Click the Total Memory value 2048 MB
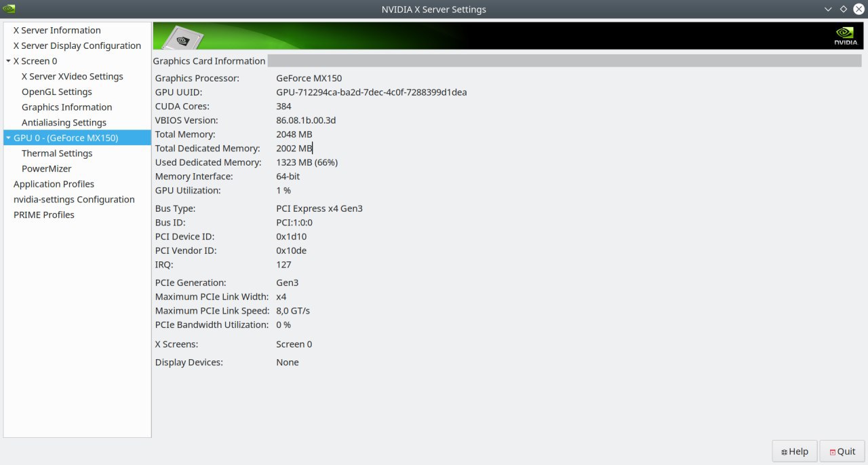Screen dimensions: 868x465 (294, 134)
